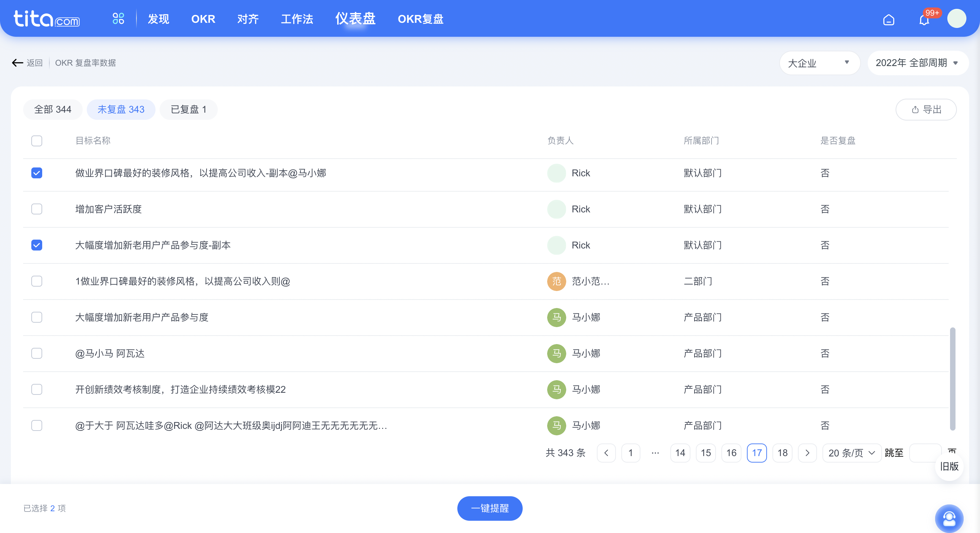Click the table vertical scrollbar
Viewport: 980px width, 533px height.
[x=952, y=378]
